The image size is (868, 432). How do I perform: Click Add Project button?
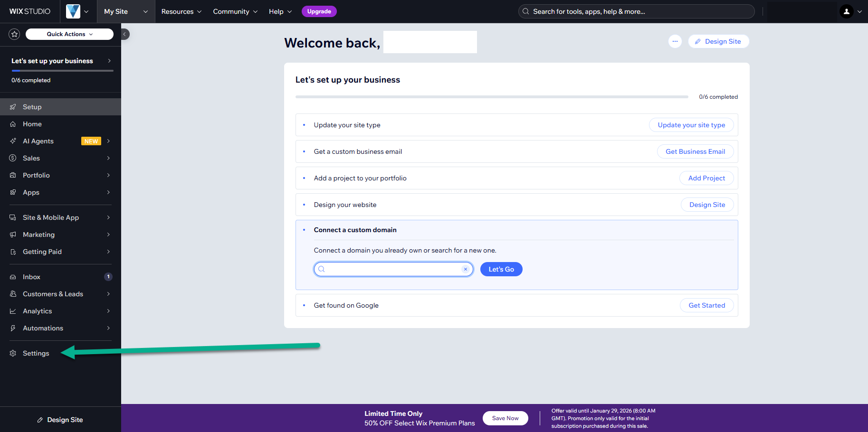706,178
